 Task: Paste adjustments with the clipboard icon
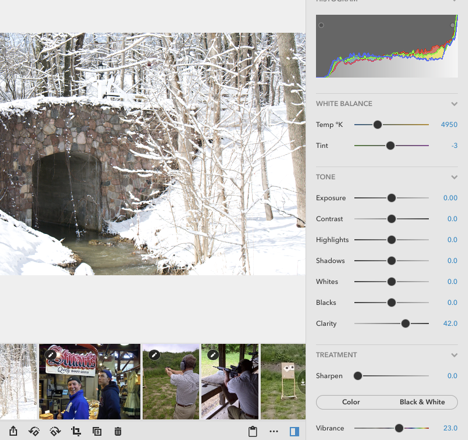click(253, 431)
